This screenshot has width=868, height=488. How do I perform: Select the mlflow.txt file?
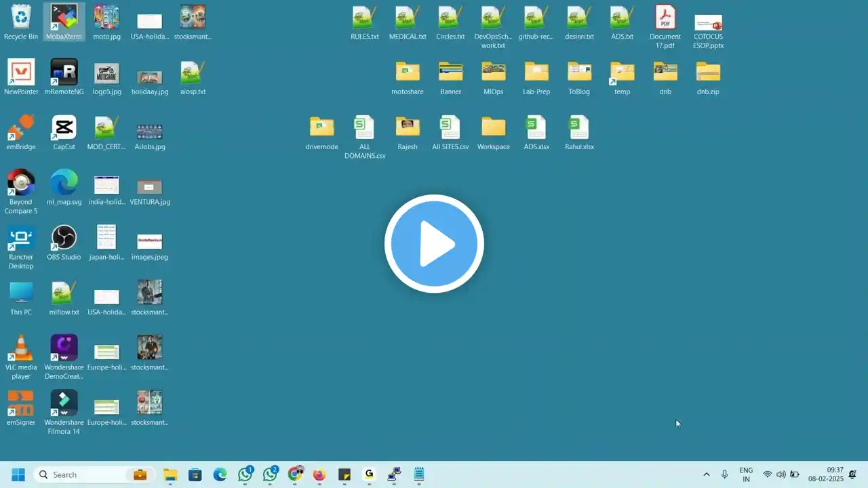[x=64, y=298]
